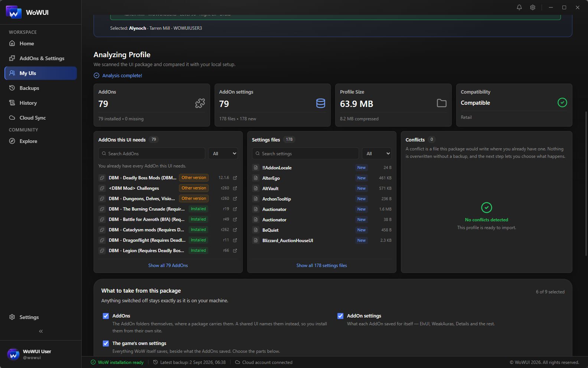Open the Settings files filter dropdown
This screenshot has height=368, width=588.
[377, 153]
